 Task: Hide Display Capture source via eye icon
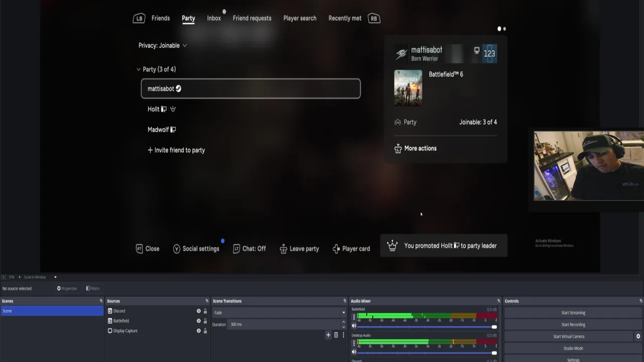[199, 331]
